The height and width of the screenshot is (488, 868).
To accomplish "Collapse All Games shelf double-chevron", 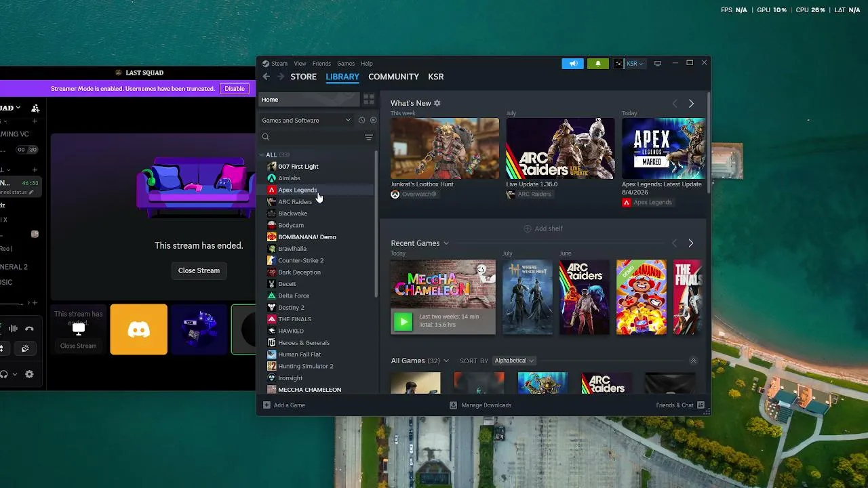I will point(693,361).
